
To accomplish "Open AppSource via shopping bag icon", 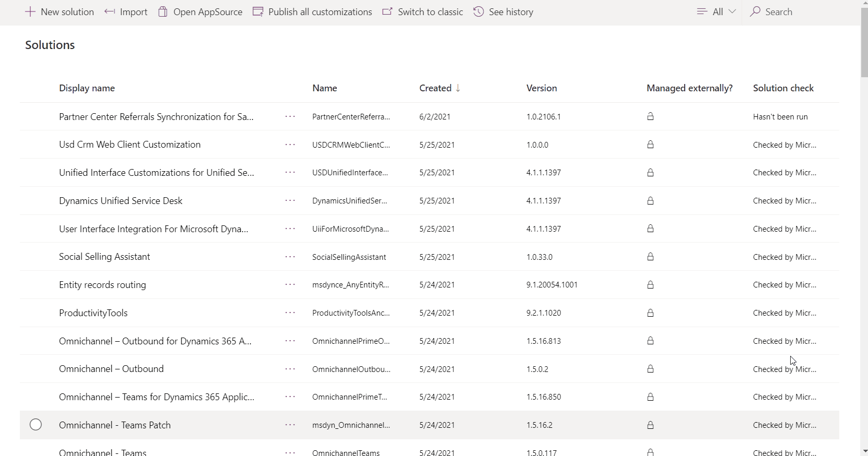I will tap(163, 12).
